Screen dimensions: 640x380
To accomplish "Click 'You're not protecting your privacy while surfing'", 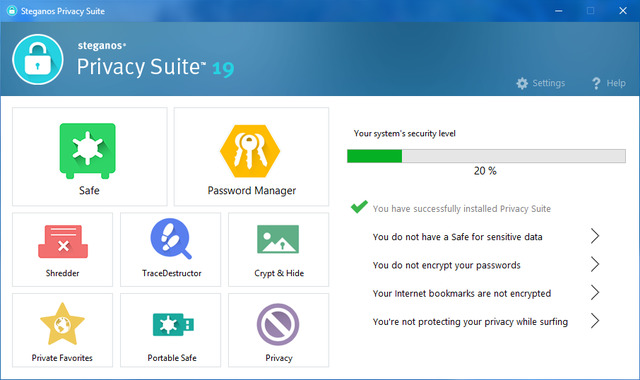I will click(470, 322).
